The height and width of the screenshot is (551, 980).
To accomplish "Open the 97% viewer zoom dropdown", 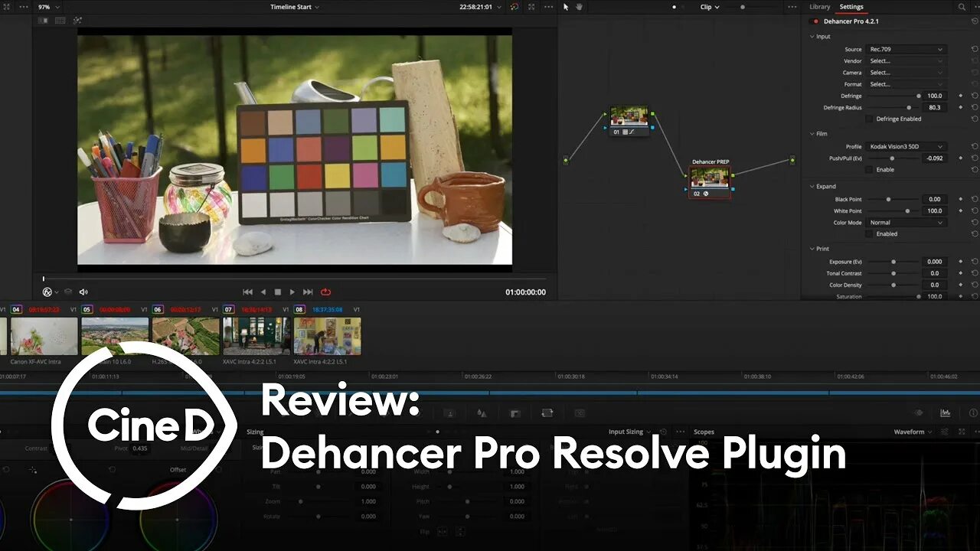I will click(49, 7).
